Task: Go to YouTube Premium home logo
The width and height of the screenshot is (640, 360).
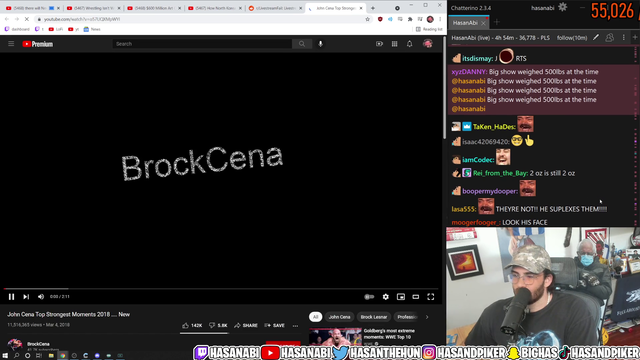Action: pos(38,44)
